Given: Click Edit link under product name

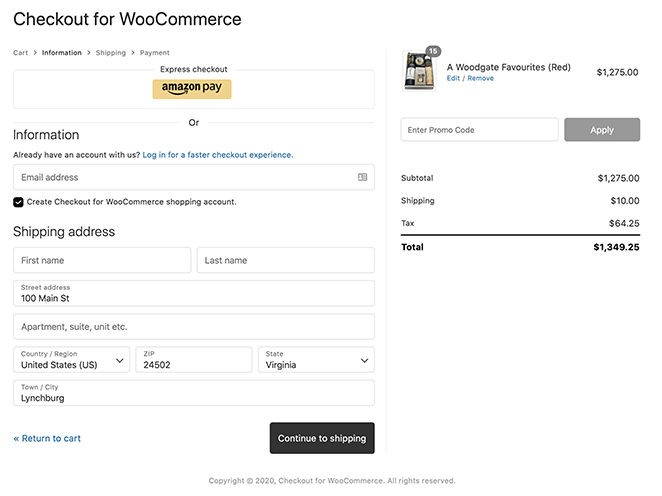Looking at the screenshot, I should pos(453,78).
